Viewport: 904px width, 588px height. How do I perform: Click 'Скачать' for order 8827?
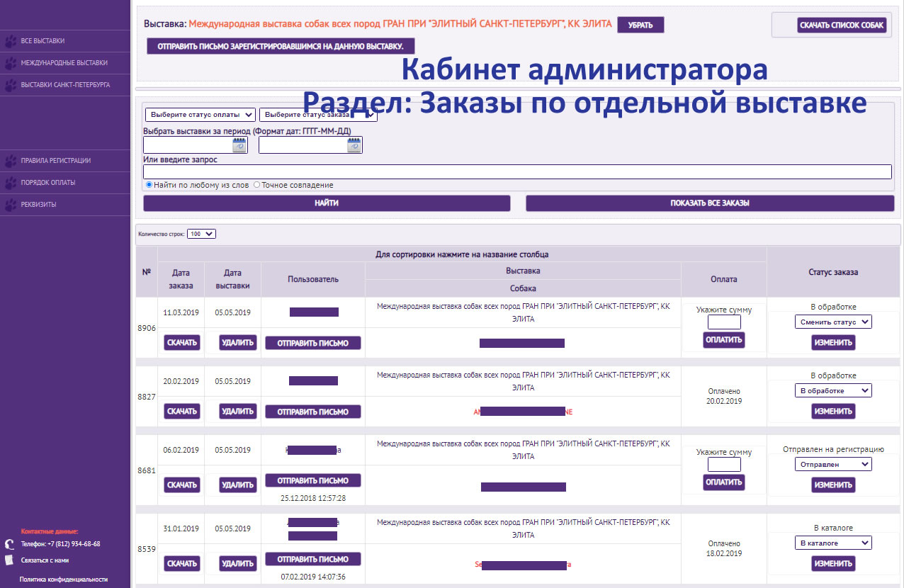pyautogui.click(x=182, y=411)
